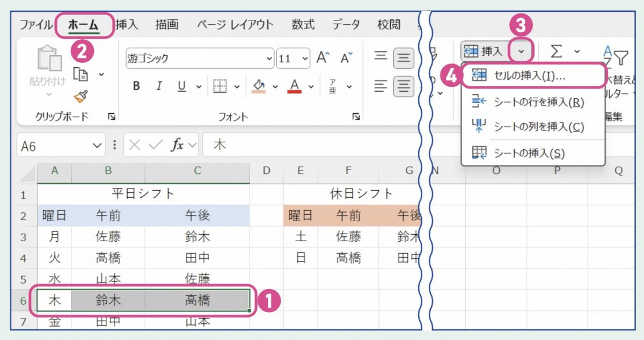Decrease font size with the Aˇ icon
The width and height of the screenshot is (644, 340).
(346, 58)
